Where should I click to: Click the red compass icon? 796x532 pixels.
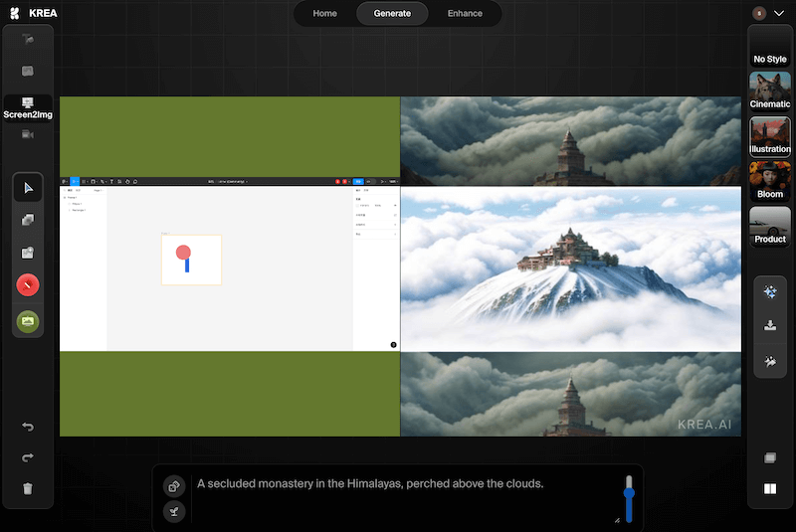click(x=28, y=285)
